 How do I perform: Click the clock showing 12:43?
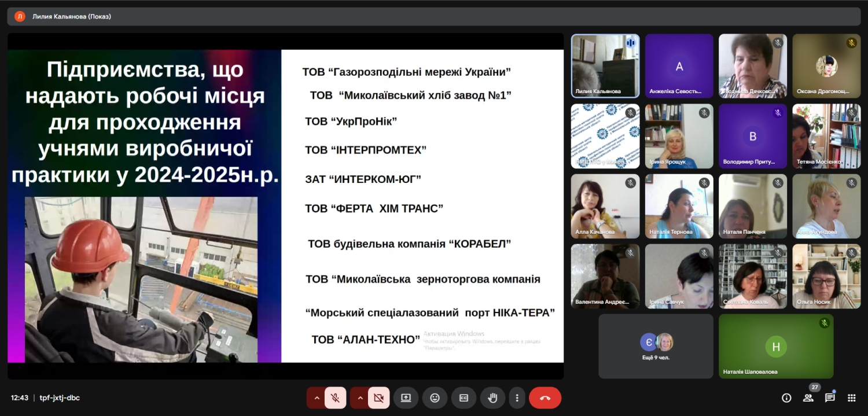[x=20, y=398]
